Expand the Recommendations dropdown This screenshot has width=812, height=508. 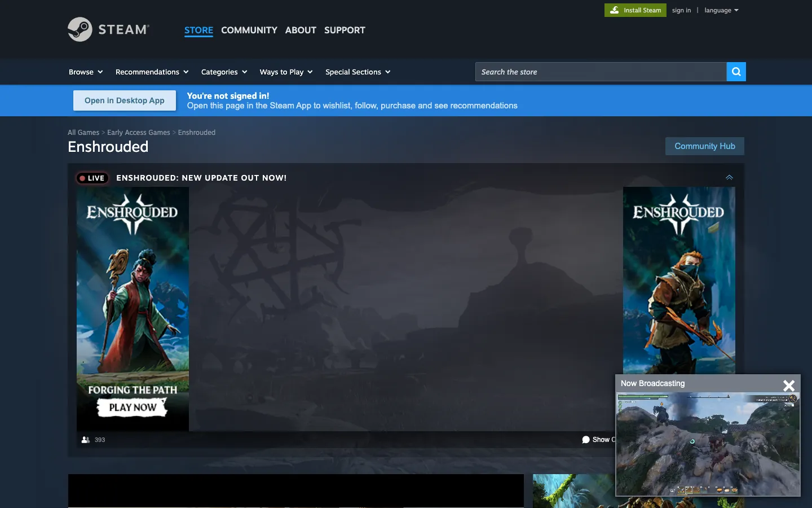[152, 72]
